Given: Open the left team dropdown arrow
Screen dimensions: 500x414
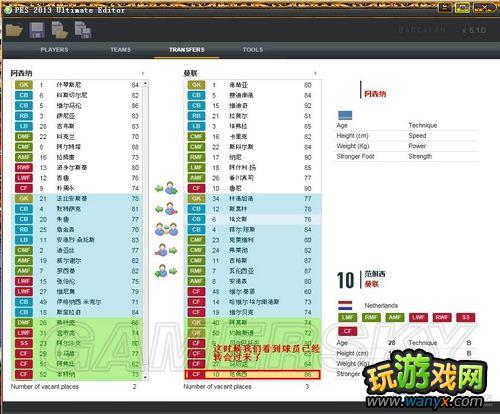Looking at the screenshot, I should (143, 73).
